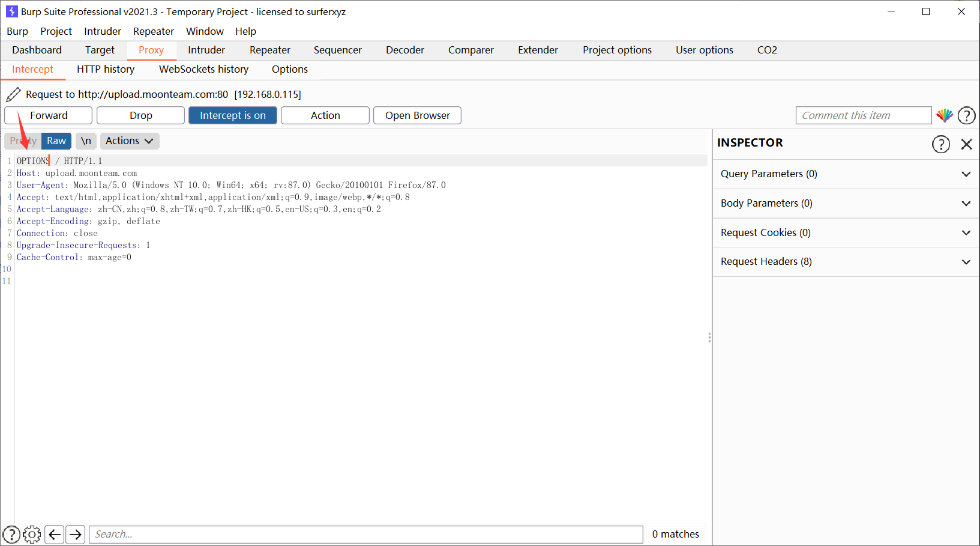Click the Accept: text/html header line
The width and height of the screenshot is (980, 546).
click(x=213, y=197)
